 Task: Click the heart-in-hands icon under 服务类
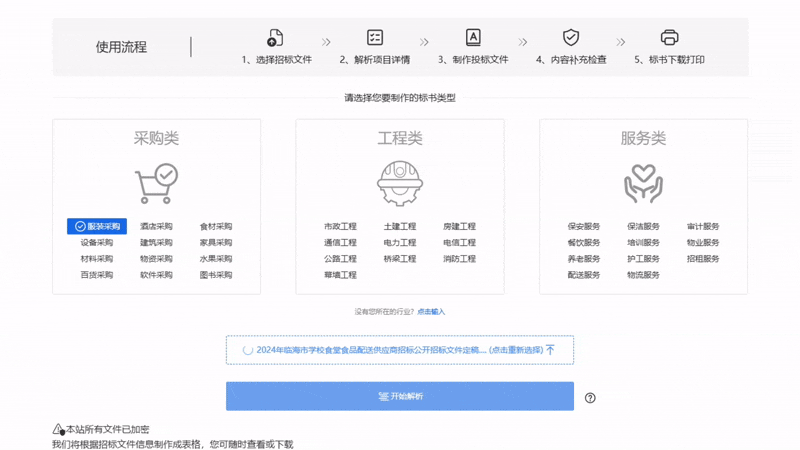[643, 183]
